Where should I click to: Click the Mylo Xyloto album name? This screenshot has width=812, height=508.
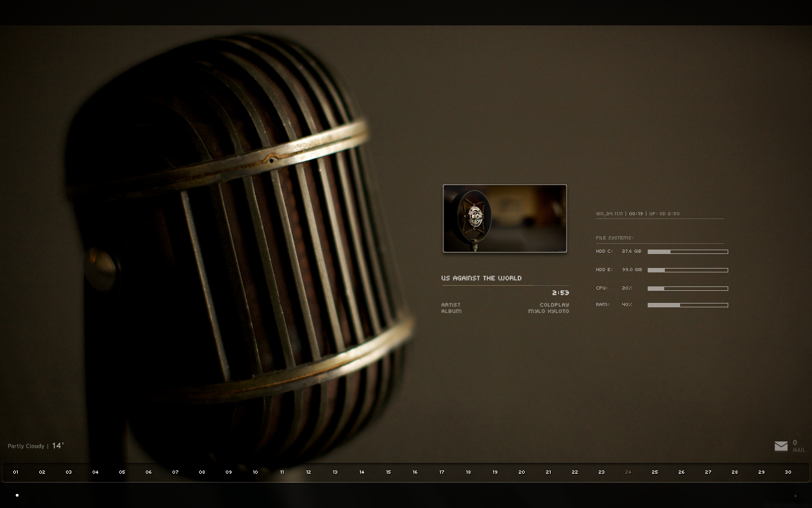point(549,311)
